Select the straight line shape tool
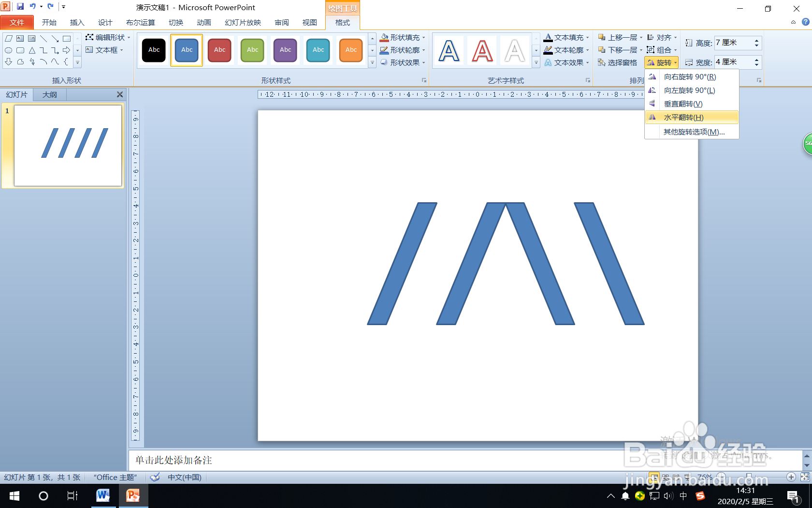This screenshot has height=508, width=812. [43, 39]
